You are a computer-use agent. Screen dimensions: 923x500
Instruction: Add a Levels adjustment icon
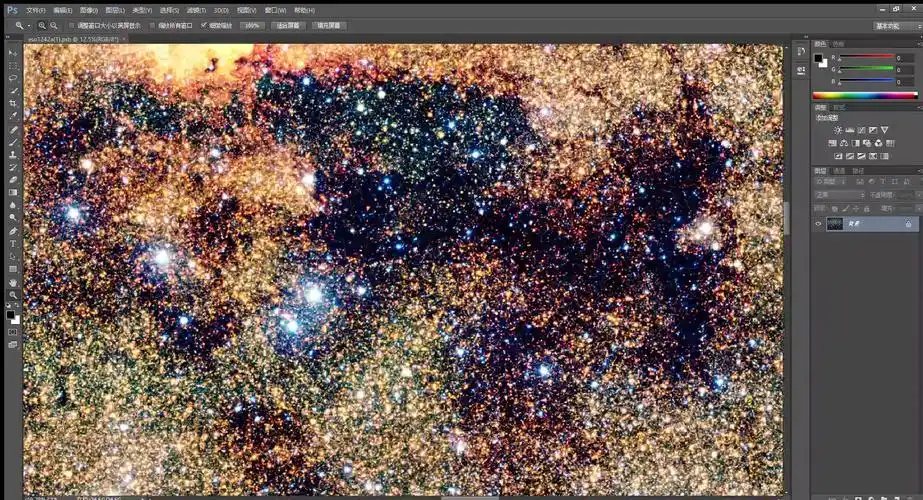(x=849, y=130)
